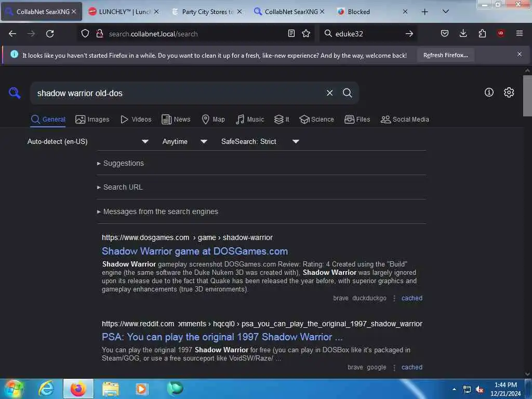The image size is (532, 399).
Task: Select the Images search category
Action: [x=92, y=119]
